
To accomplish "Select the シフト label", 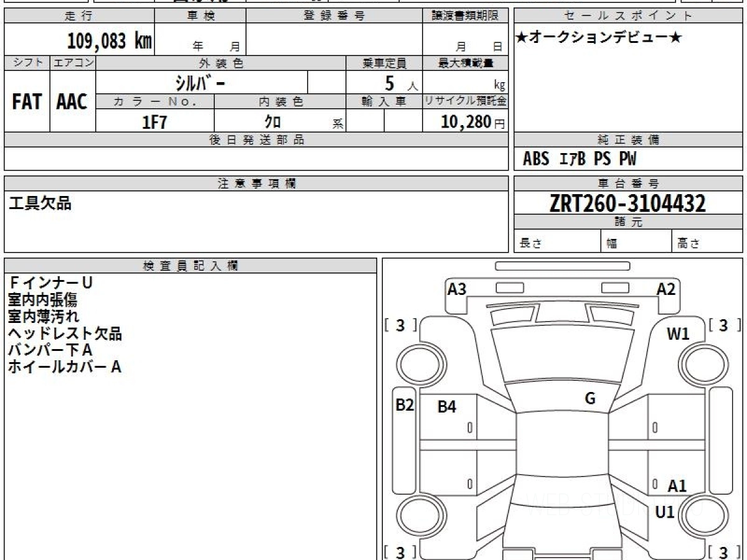I will click(x=27, y=63).
